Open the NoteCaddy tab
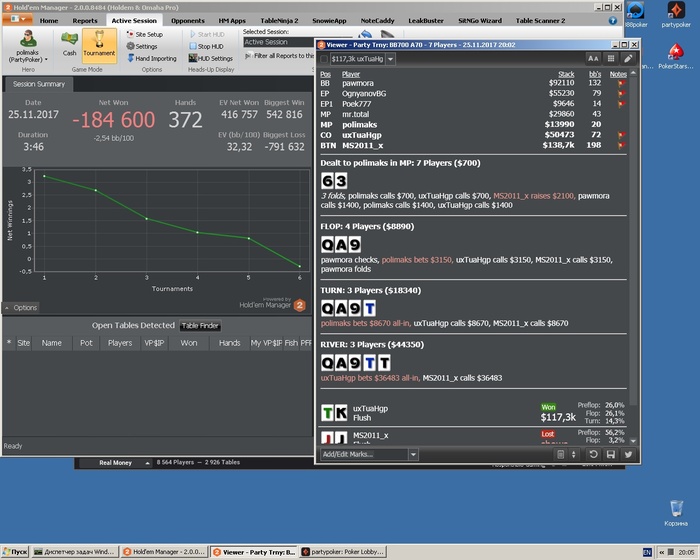The height and width of the screenshot is (560, 700). (x=377, y=21)
